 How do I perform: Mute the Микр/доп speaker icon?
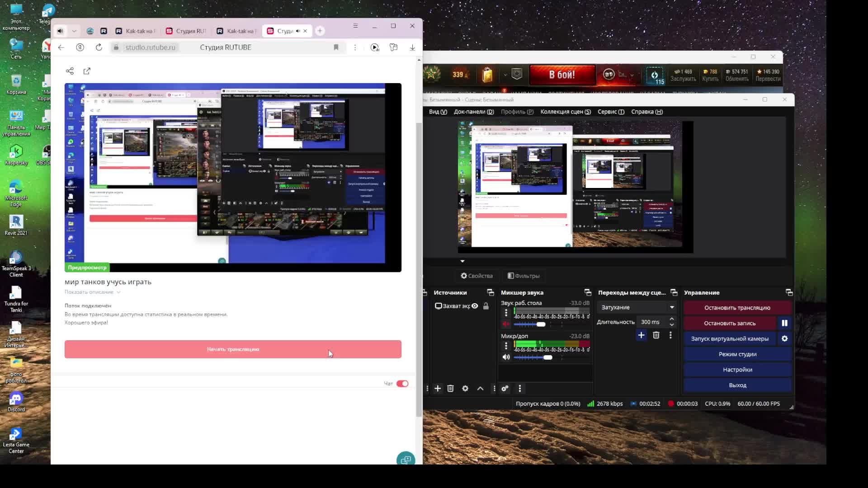click(506, 357)
